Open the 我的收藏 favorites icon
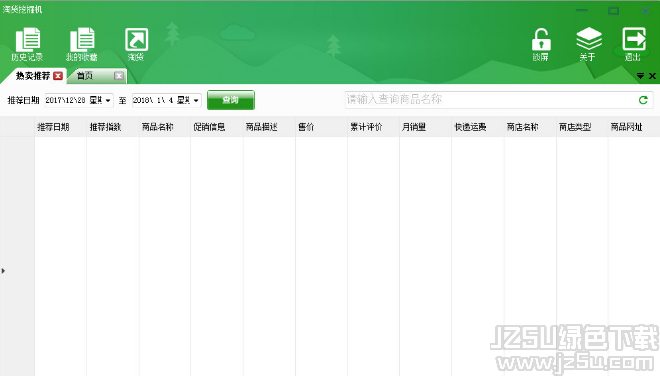The image size is (660, 376). pos(82,44)
